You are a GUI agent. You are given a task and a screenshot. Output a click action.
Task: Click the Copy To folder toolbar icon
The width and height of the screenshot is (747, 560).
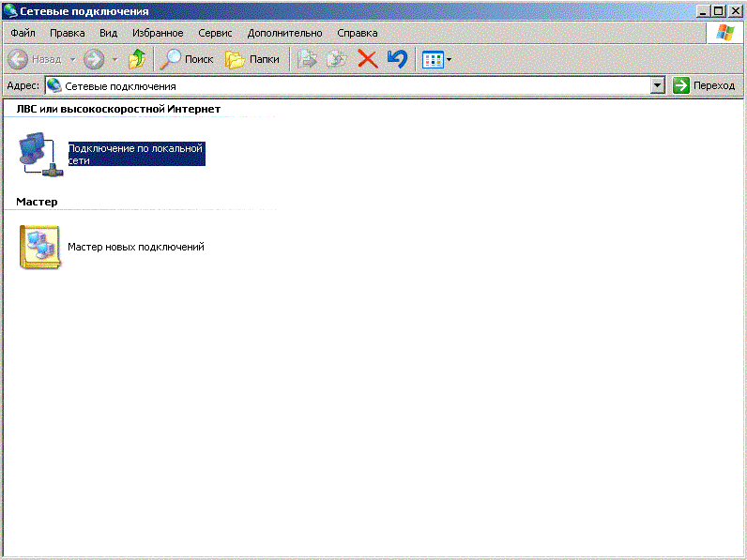pyautogui.click(x=337, y=59)
